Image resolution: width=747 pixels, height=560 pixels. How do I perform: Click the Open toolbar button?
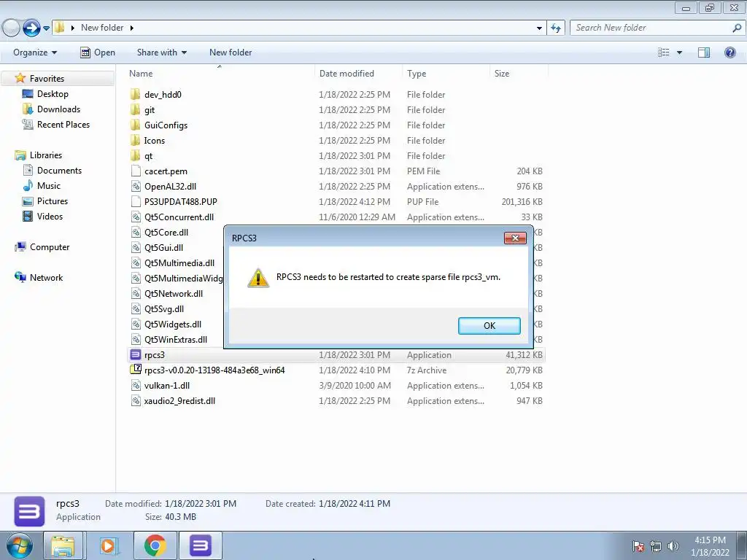98,52
